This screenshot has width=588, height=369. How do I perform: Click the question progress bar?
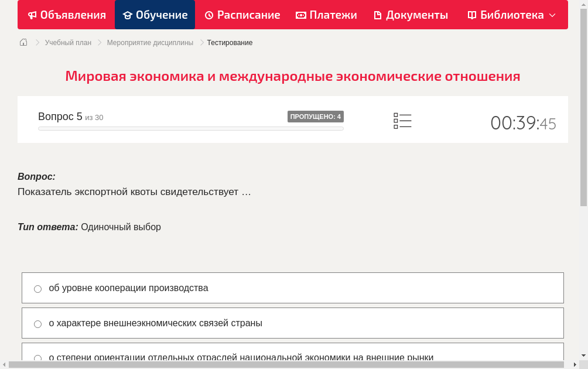point(190,128)
